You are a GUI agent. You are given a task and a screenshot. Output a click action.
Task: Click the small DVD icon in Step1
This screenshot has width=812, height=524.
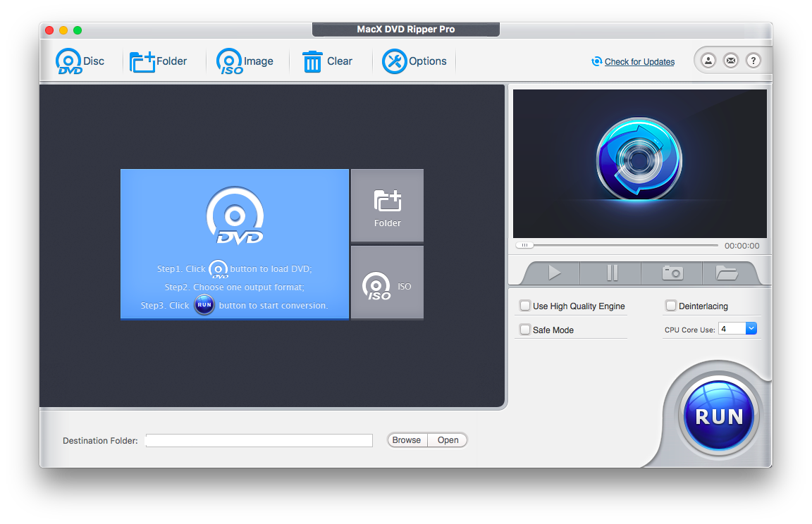tap(218, 269)
